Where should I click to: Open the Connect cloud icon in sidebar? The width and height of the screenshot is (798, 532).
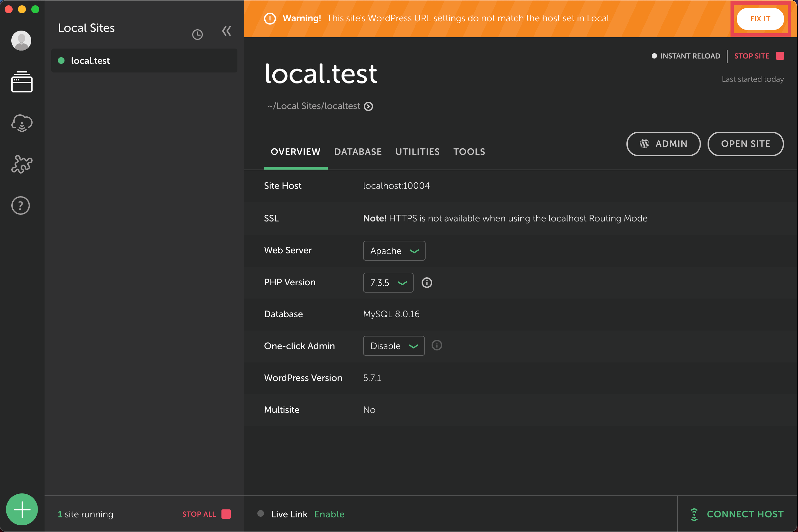pyautogui.click(x=22, y=123)
